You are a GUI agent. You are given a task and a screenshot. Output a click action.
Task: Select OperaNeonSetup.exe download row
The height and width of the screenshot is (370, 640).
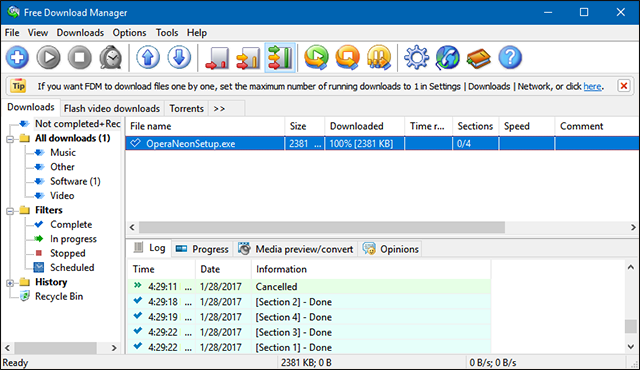(x=382, y=144)
